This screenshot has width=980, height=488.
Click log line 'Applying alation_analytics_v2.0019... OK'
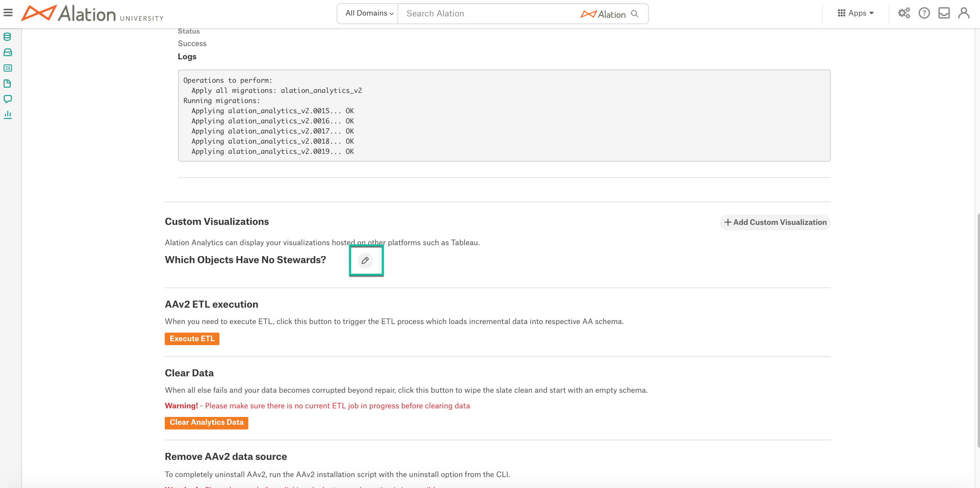tap(273, 151)
